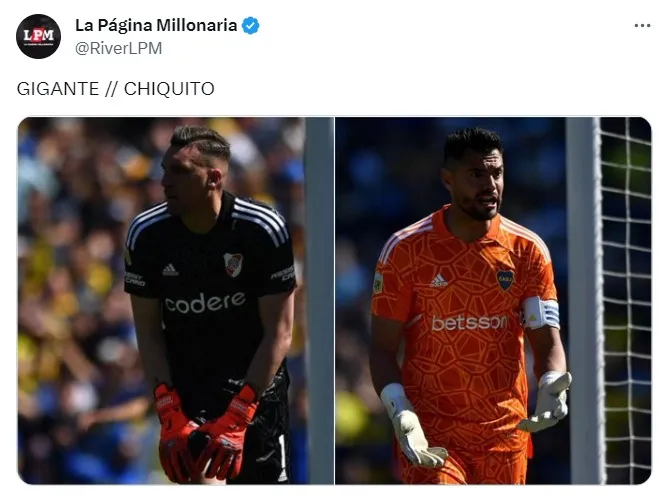Click the league patch on orange sleeve
671x496 pixels.
click(x=377, y=282)
